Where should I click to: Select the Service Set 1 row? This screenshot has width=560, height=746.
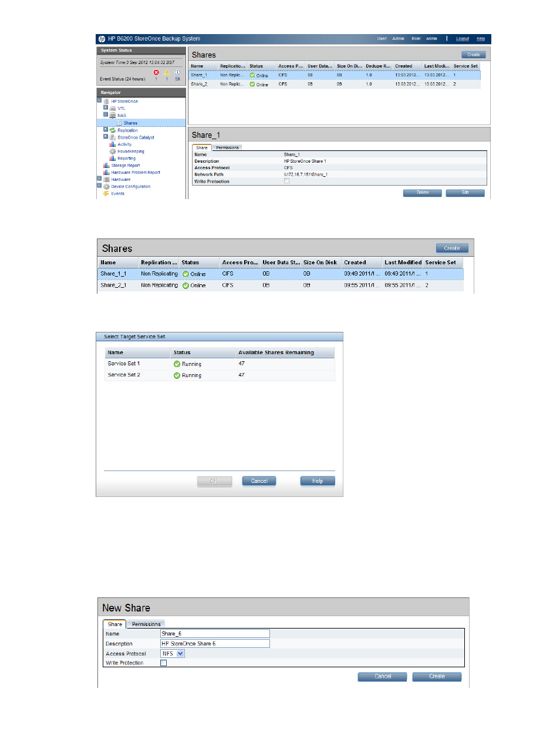[220, 364]
